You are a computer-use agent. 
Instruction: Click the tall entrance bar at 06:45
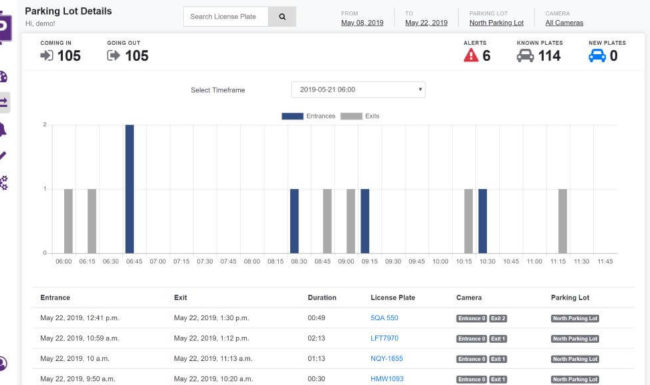pos(129,189)
